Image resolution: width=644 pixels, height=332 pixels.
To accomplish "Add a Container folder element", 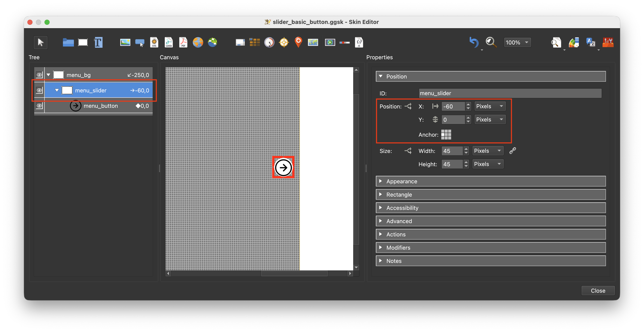I will tap(68, 42).
